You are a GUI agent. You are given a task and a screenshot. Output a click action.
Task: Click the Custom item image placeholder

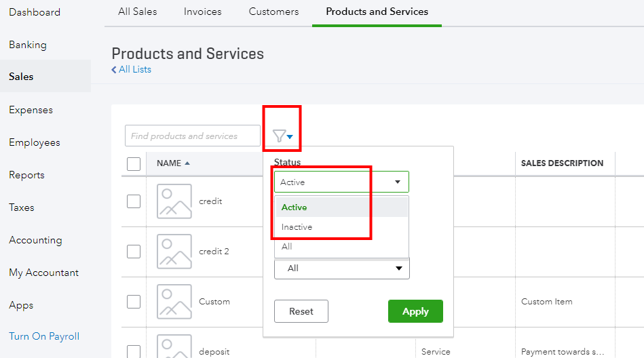click(x=174, y=302)
